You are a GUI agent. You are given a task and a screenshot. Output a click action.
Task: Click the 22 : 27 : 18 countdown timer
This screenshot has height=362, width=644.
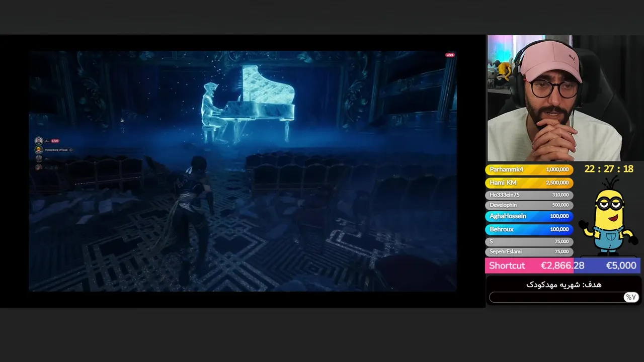(x=608, y=169)
